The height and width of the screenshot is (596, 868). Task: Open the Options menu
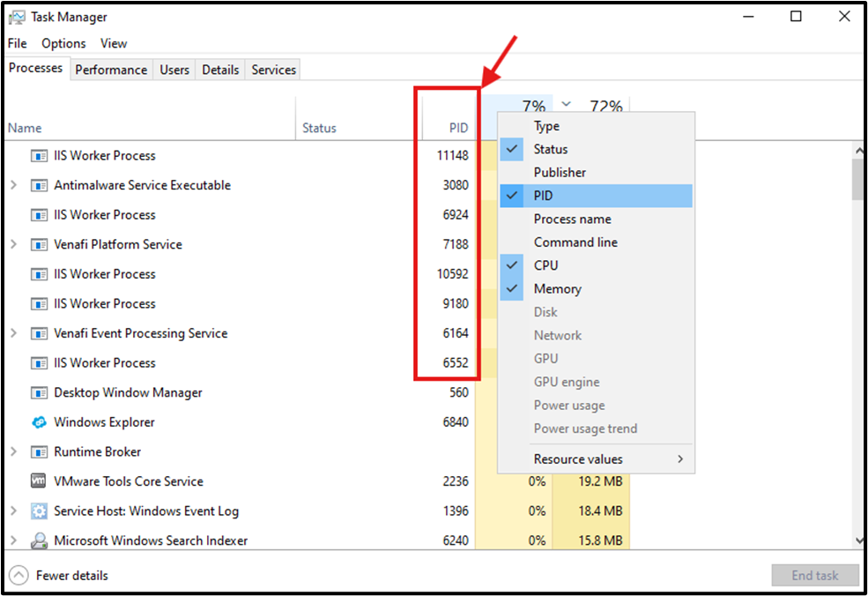(63, 42)
